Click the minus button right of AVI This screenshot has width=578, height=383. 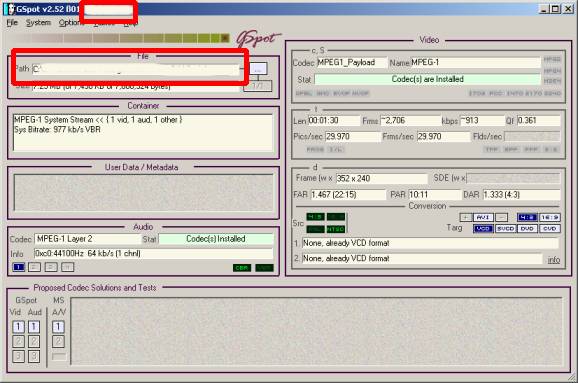click(x=501, y=217)
